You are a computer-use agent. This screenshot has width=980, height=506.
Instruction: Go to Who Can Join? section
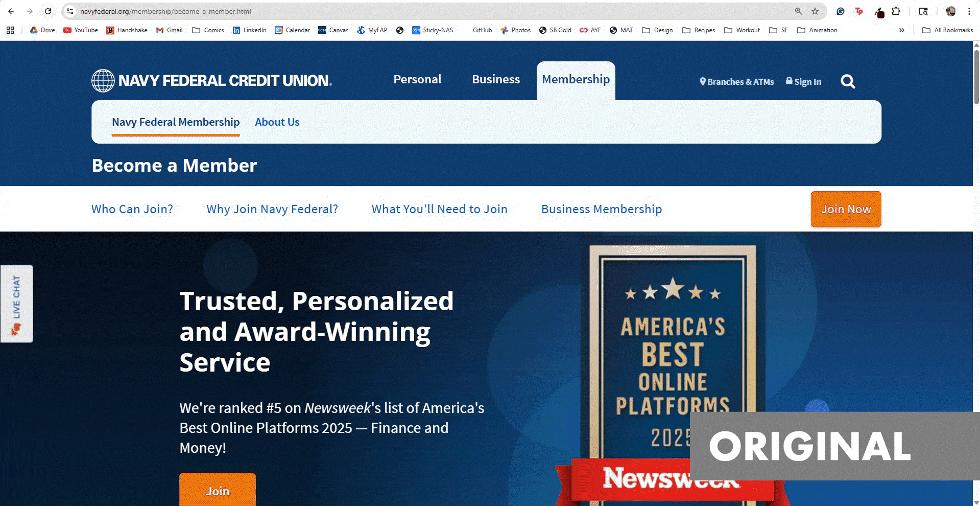pos(132,209)
